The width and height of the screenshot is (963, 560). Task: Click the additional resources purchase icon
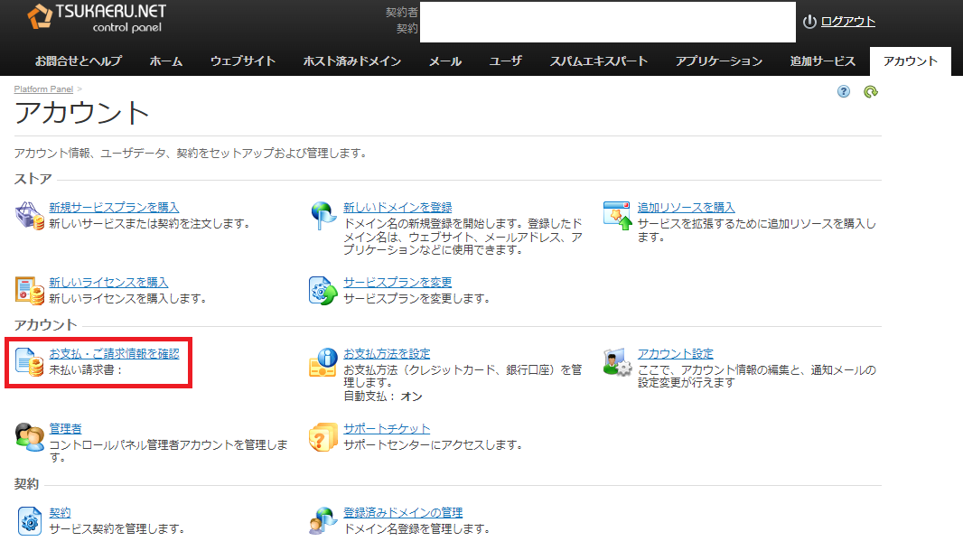[617, 216]
